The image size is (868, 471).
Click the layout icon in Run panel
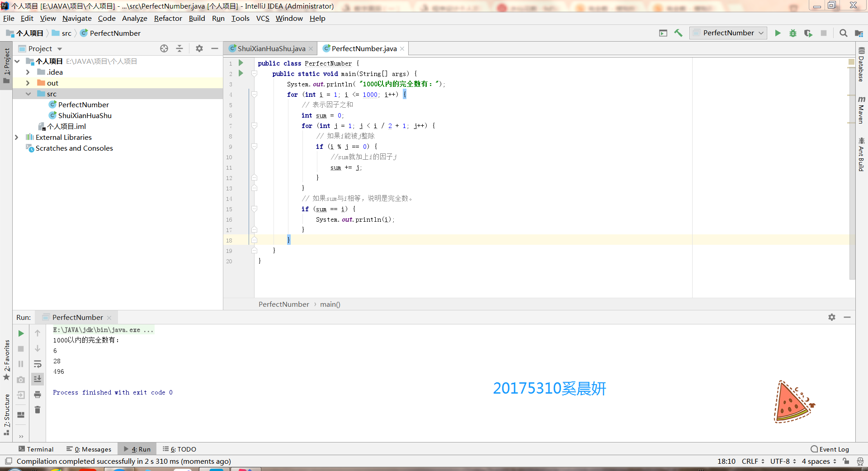(21, 414)
